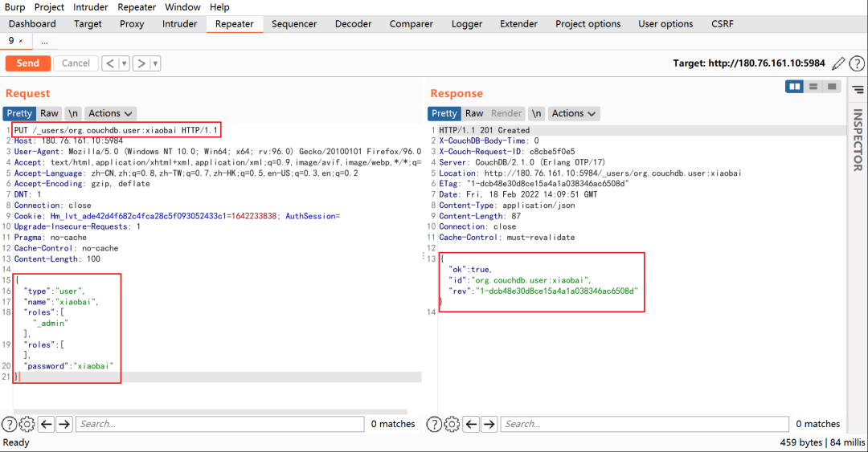Click the Location response header
Viewport: 868px width, 452px height.
click(x=590, y=173)
